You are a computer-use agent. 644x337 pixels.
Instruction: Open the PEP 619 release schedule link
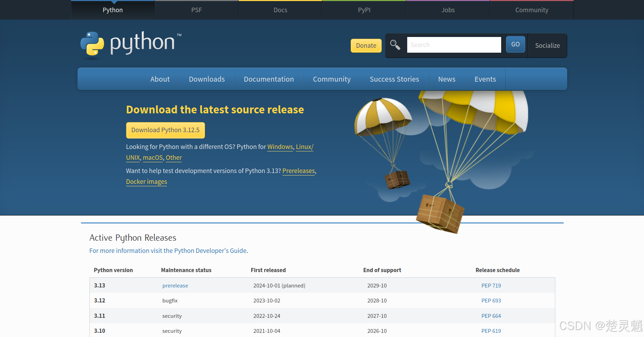click(x=491, y=331)
